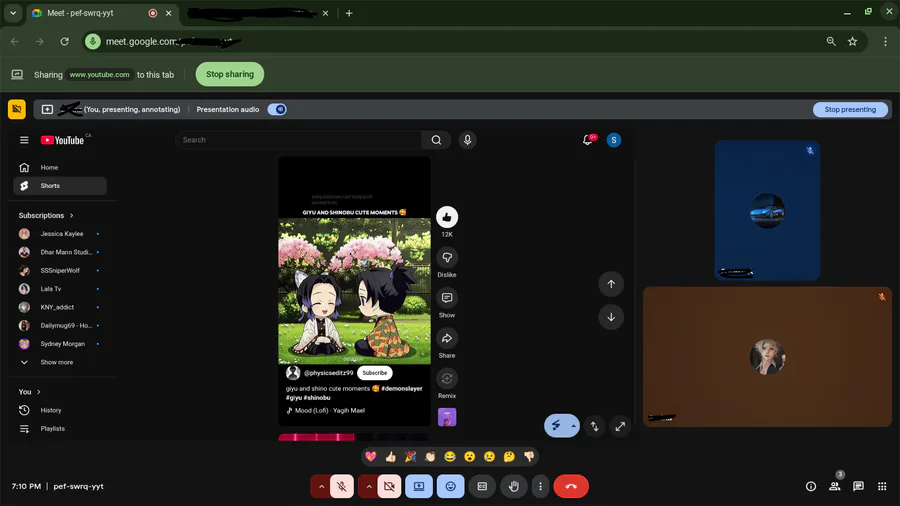Turn on captions in Meet
Image resolution: width=900 pixels, height=506 pixels.
point(482,486)
